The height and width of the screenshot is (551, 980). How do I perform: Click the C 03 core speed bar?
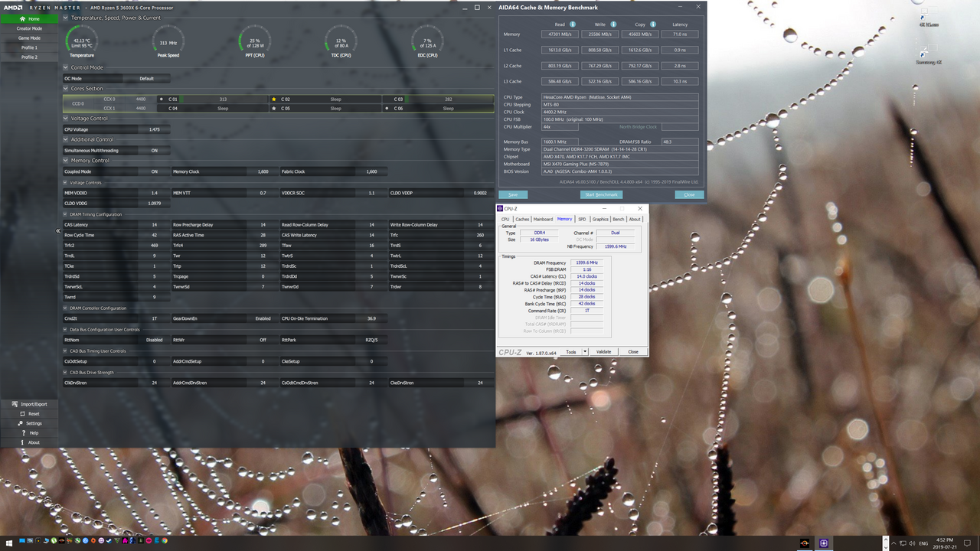click(x=449, y=99)
